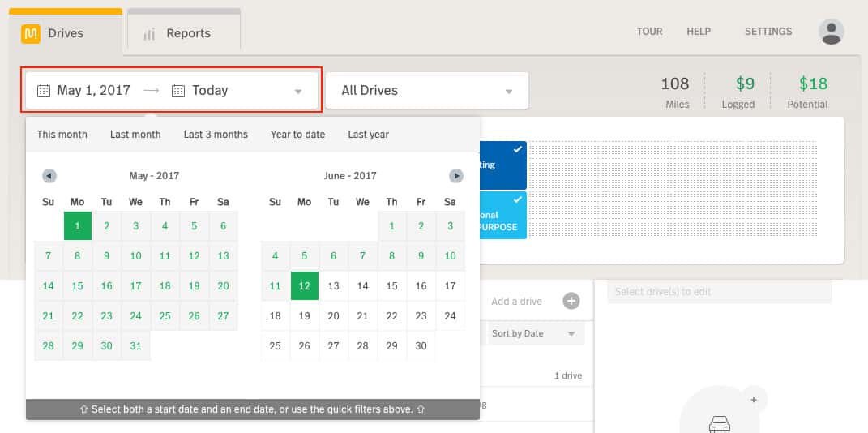
Task: Select the This month quick filter
Action: (62, 135)
